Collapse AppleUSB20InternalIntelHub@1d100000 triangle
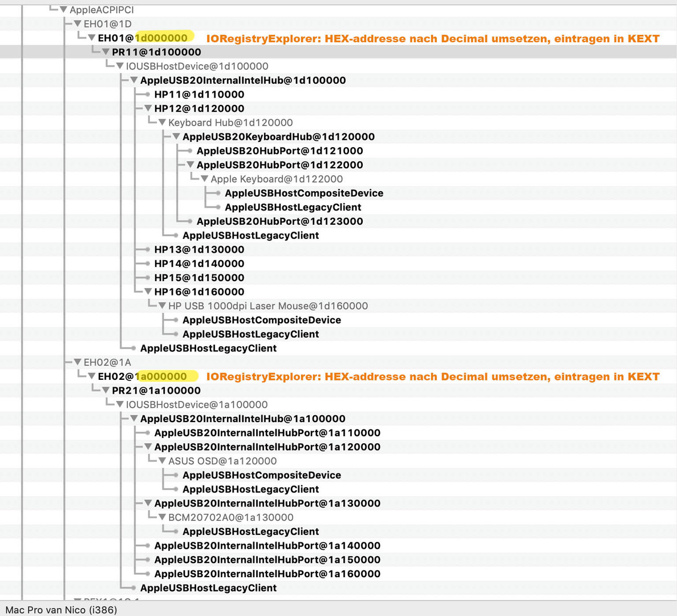677x616 pixels. click(134, 80)
